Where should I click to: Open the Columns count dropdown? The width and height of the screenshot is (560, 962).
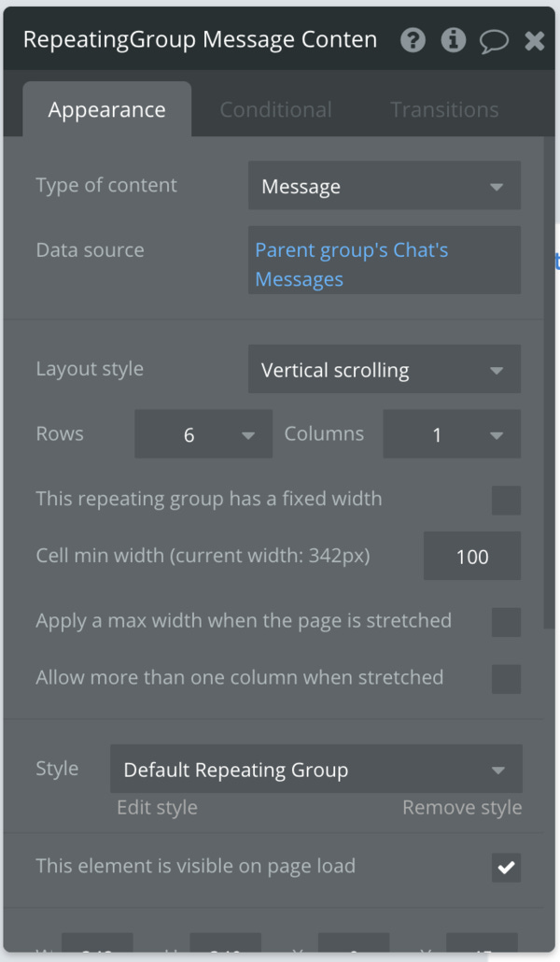tap(452, 434)
